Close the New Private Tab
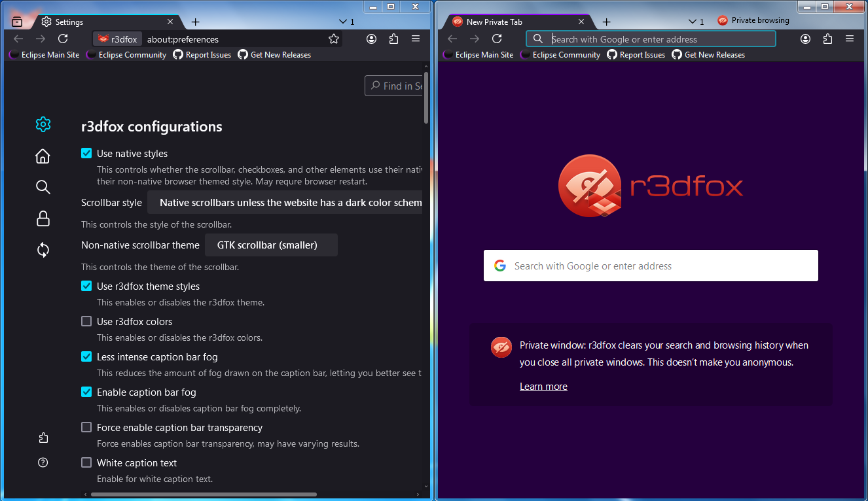 (581, 22)
